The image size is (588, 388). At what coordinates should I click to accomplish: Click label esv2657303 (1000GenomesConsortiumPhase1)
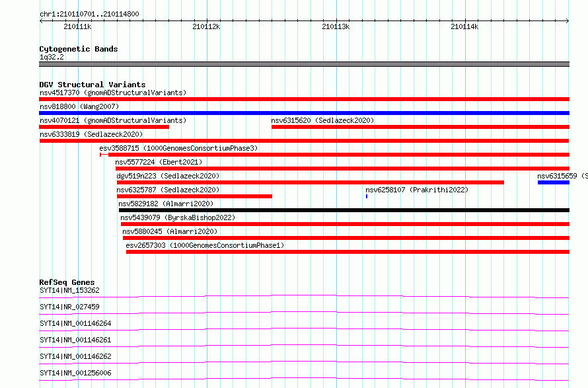click(x=205, y=245)
